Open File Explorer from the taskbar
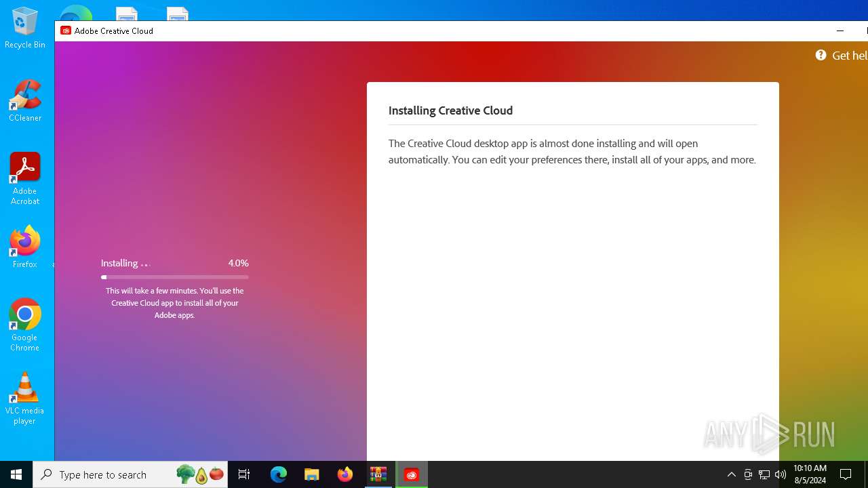The width and height of the screenshot is (868, 488). pos(312,474)
